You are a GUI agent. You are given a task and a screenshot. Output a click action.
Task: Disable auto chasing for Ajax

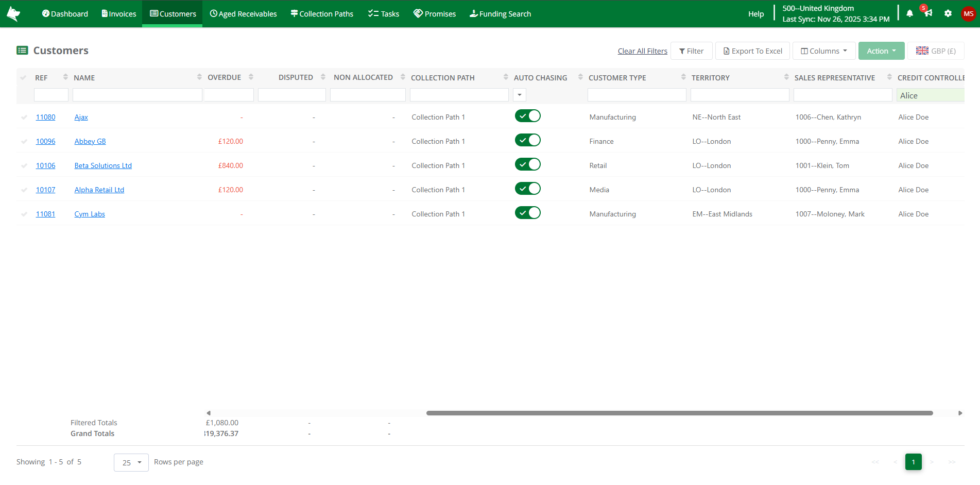pos(527,115)
